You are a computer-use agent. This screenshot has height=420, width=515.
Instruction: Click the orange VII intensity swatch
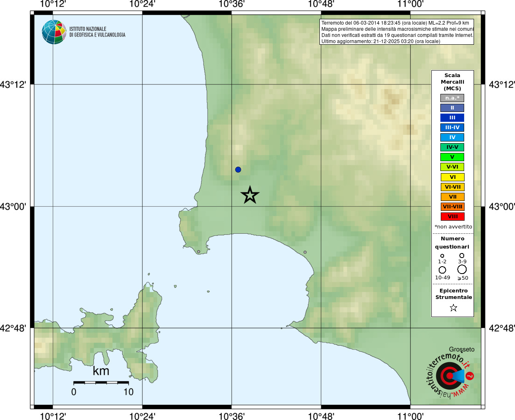click(x=452, y=197)
